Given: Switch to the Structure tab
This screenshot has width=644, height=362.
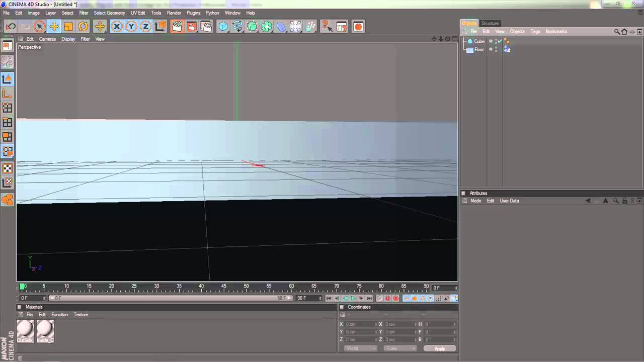Looking at the screenshot, I should pyautogui.click(x=490, y=24).
